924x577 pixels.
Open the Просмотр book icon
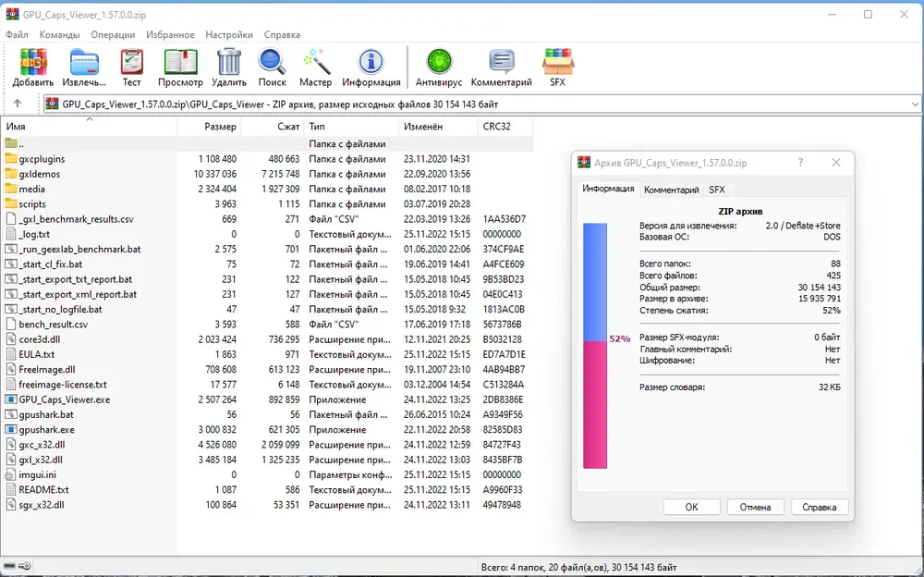coord(180,61)
